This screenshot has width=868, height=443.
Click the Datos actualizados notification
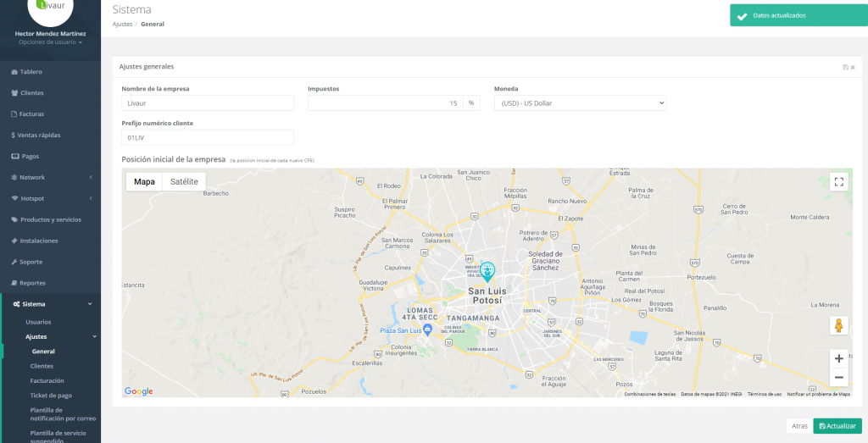coord(798,15)
